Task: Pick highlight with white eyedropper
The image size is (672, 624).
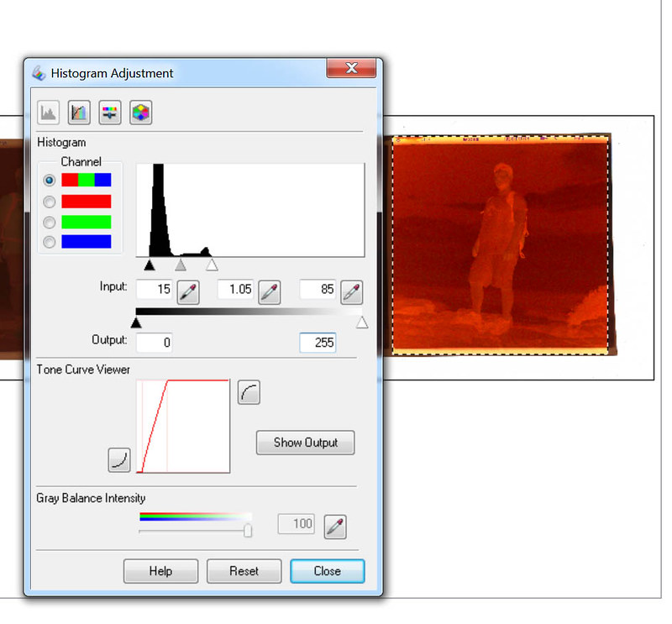Action: tap(352, 292)
